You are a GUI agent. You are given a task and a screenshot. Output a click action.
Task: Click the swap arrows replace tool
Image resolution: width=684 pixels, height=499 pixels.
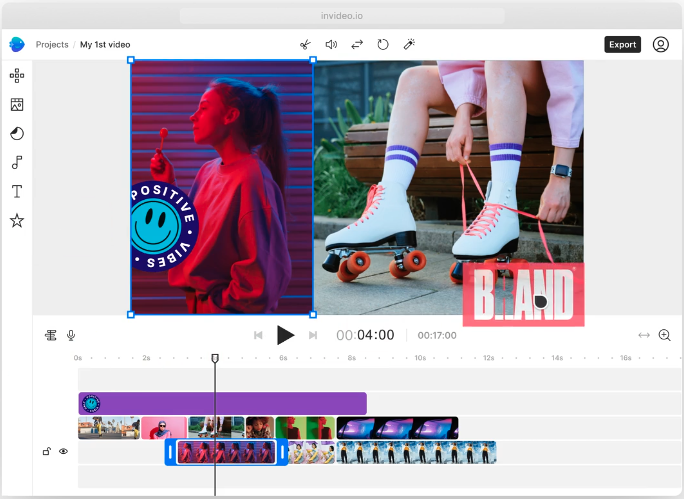coord(357,44)
